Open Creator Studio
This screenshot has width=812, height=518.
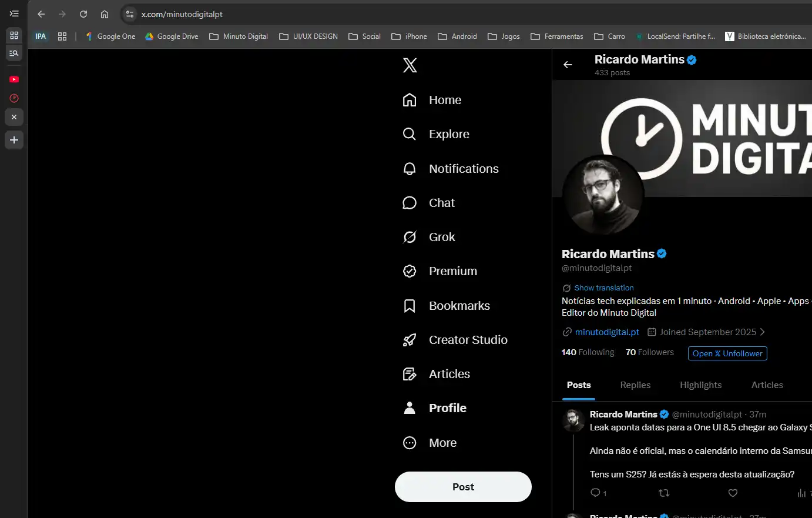pyautogui.click(x=468, y=340)
